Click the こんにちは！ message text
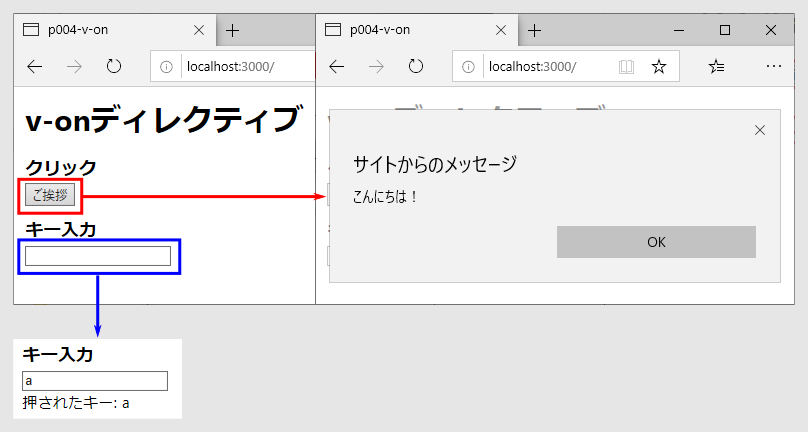The height and width of the screenshot is (432, 808). tap(385, 196)
